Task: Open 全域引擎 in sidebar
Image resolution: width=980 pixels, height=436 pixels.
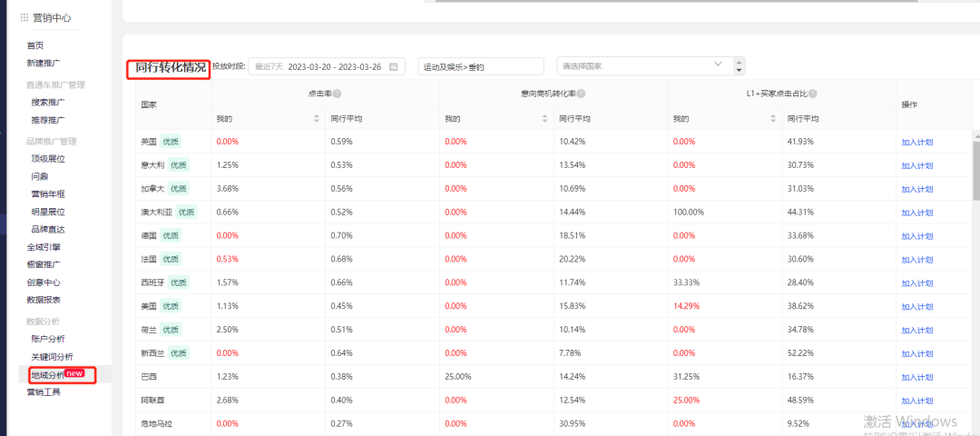Action: [x=44, y=247]
